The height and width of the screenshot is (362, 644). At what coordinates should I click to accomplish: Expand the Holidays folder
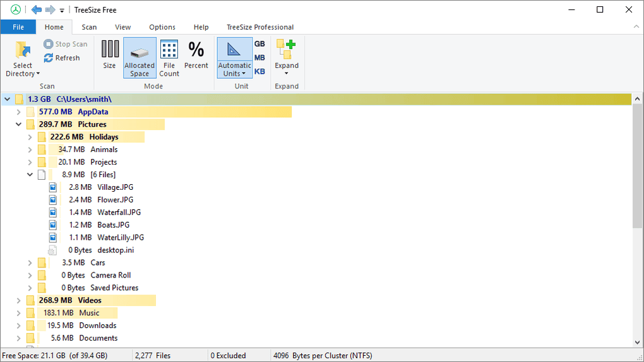coord(30,137)
